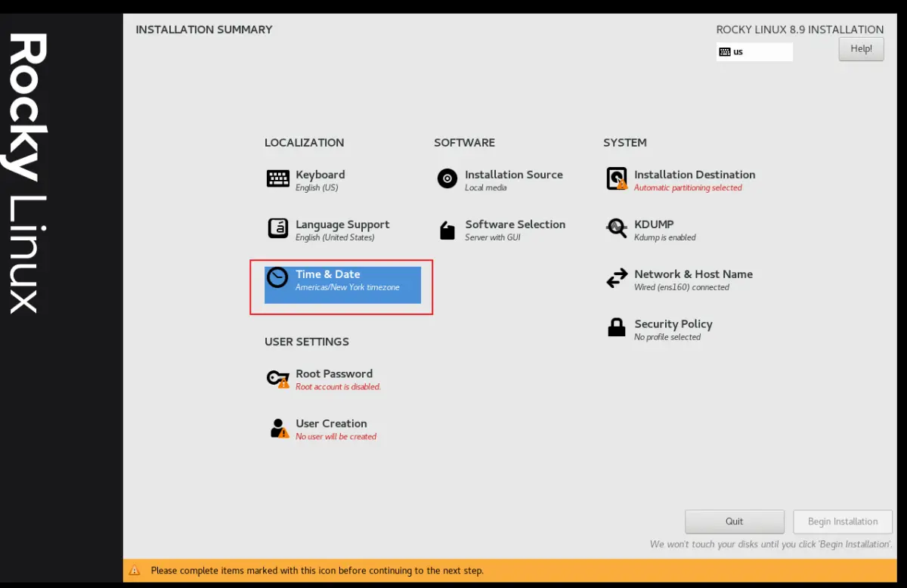907x588 pixels.
Task: Click 'Automatic partitioning selected' text
Action: tap(688, 188)
